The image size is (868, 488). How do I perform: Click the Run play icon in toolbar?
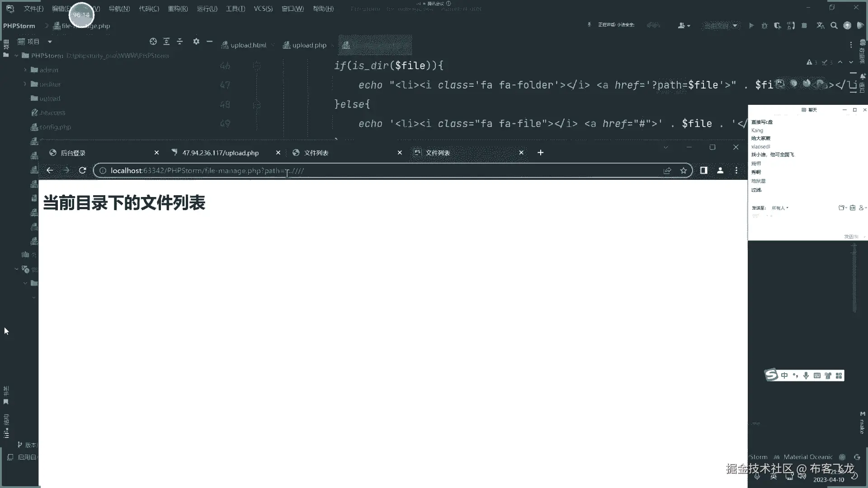pos(751,26)
